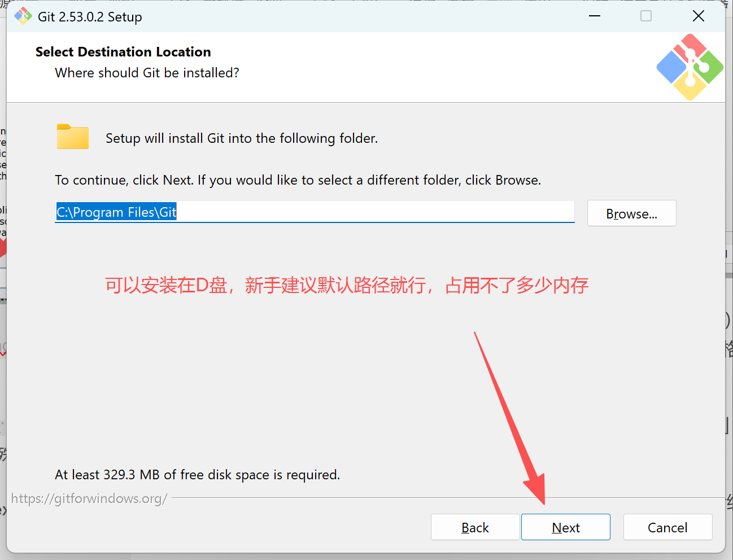Click the Next button
The width and height of the screenshot is (733, 560).
click(565, 527)
